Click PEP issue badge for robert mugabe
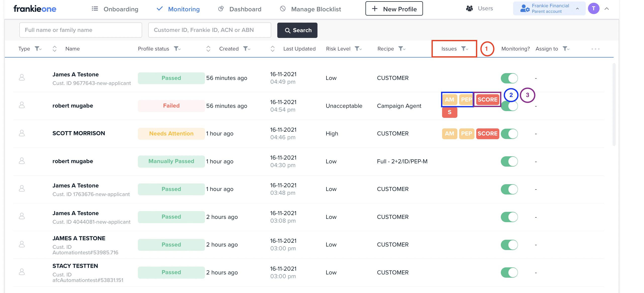Viewport: 644px width, 293px height. click(466, 100)
